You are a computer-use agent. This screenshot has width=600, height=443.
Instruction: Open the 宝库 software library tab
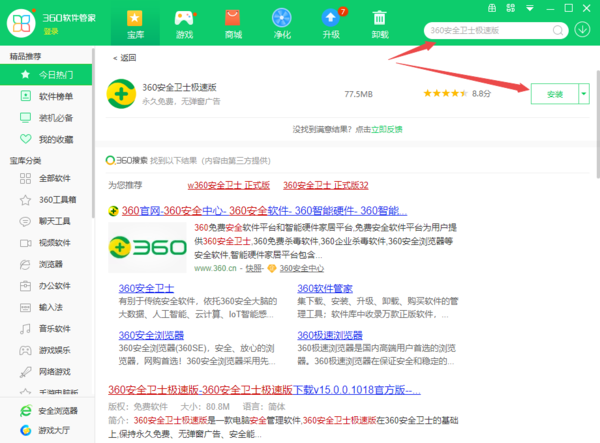pyautogui.click(x=135, y=22)
